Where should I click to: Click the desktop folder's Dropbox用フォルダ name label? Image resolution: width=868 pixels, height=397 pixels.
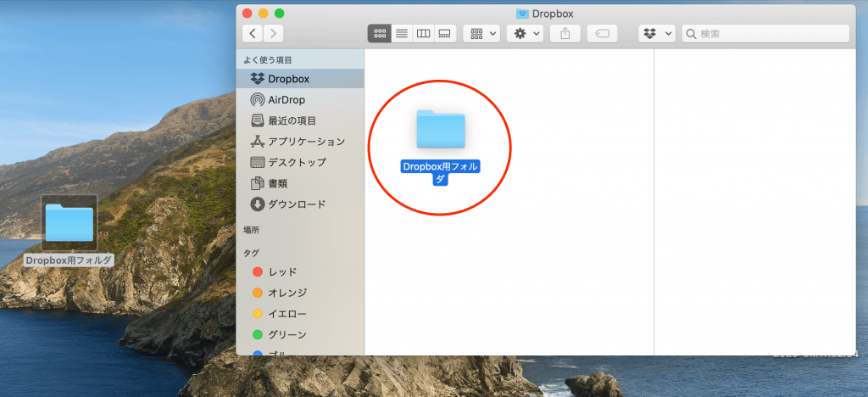click(x=70, y=260)
